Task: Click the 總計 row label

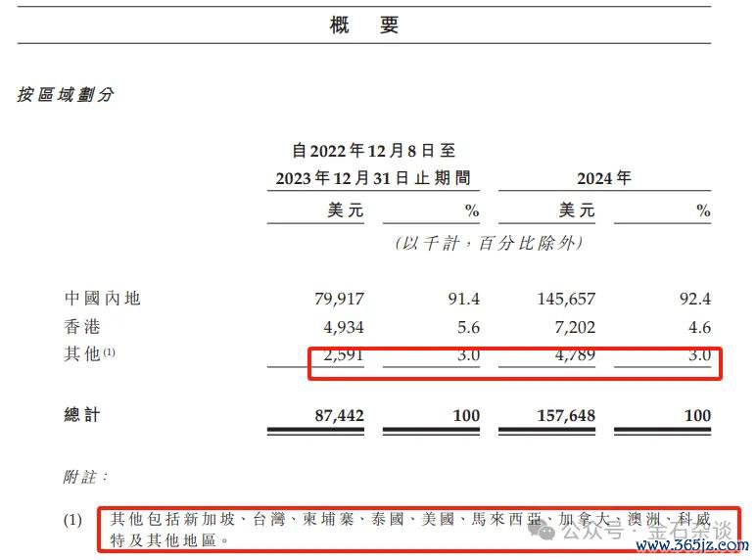Action: click(x=82, y=415)
